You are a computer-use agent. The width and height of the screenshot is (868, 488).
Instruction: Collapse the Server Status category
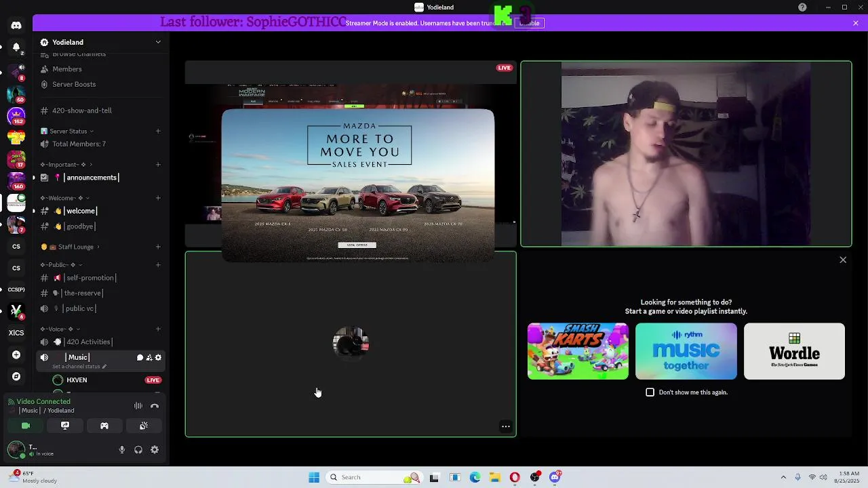tap(67, 131)
